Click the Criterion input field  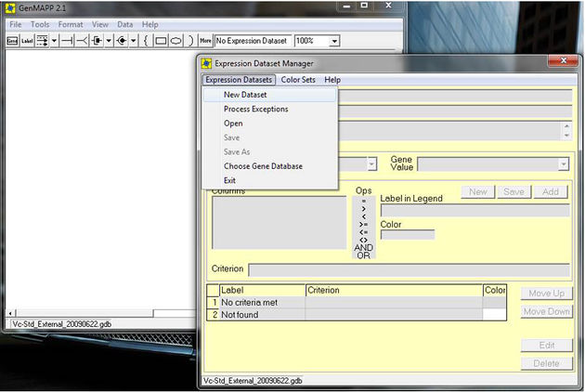[x=409, y=270]
